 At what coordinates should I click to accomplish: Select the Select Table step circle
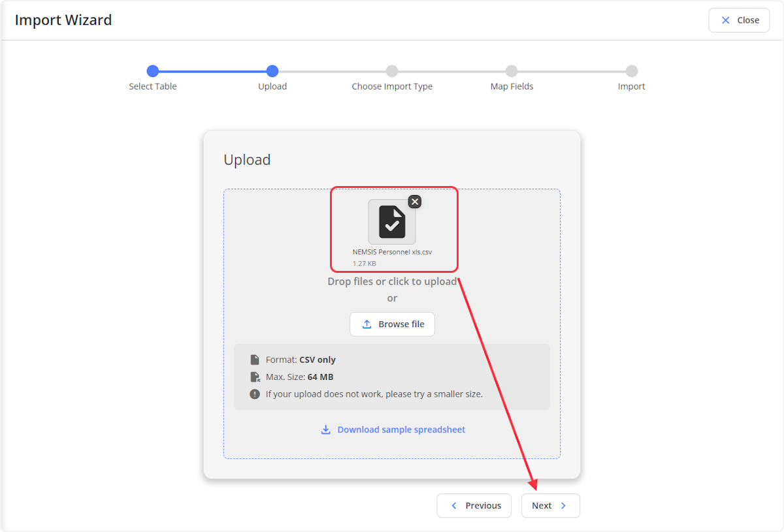(153, 71)
